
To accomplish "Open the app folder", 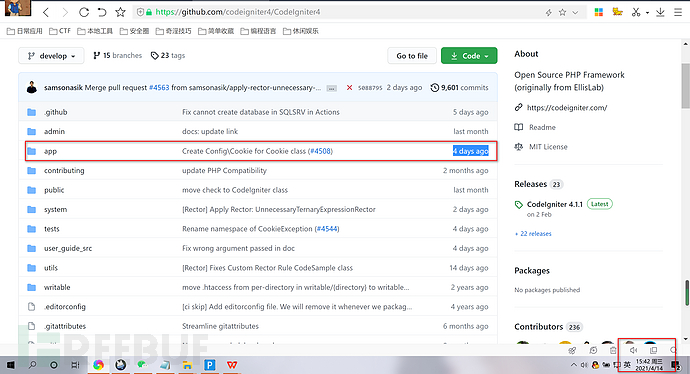I will (x=50, y=151).
